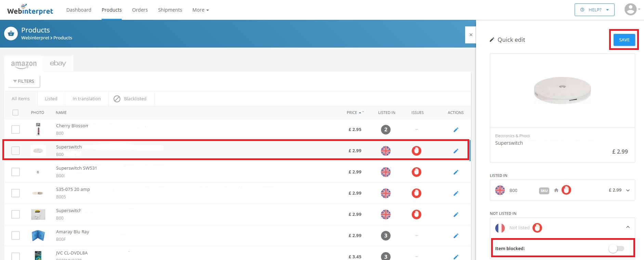Edit Amaray Blu Ray with pencil icon
The width and height of the screenshot is (644, 260).
(456, 236)
